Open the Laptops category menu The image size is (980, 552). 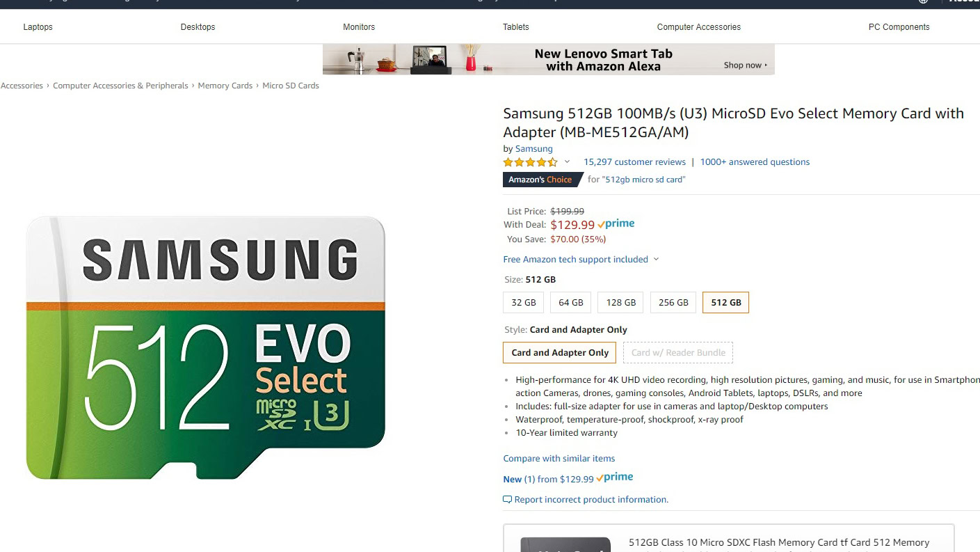coord(38,27)
